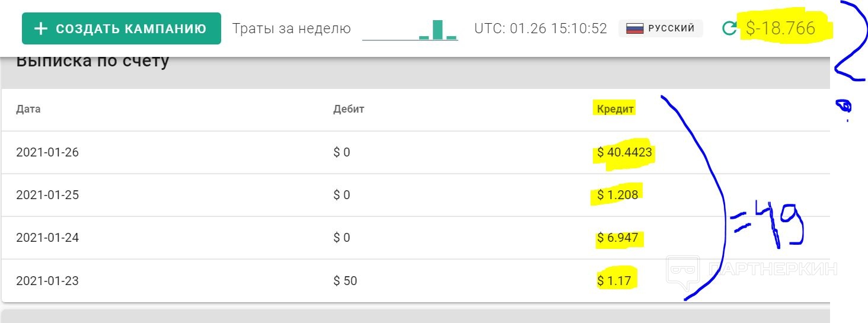868x323 pixels.
Task: Select the 2021-01-26 statement row
Action: pyautogui.click(x=415, y=152)
